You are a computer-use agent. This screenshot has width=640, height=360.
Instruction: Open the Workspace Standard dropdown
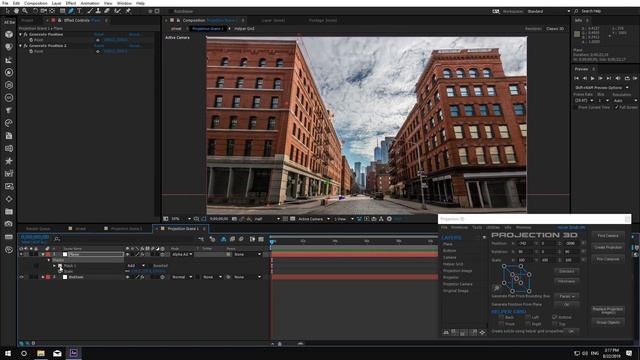[548, 11]
